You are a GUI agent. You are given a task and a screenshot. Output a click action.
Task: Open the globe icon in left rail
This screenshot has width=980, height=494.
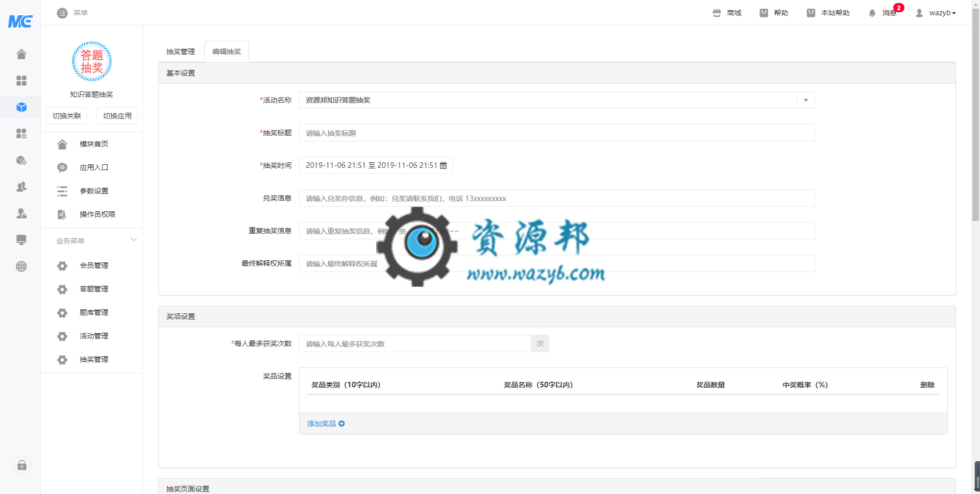pyautogui.click(x=21, y=266)
